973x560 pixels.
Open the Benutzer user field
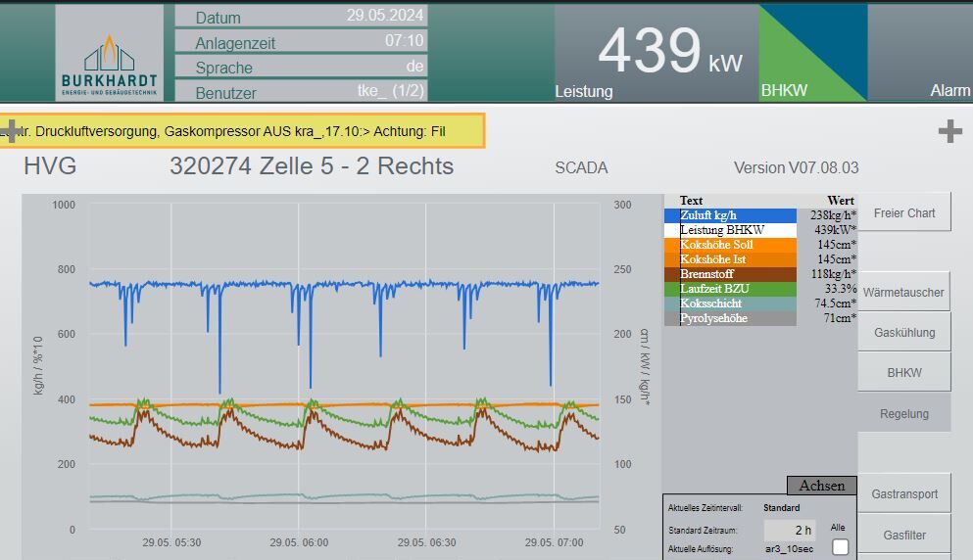pyautogui.click(x=301, y=92)
